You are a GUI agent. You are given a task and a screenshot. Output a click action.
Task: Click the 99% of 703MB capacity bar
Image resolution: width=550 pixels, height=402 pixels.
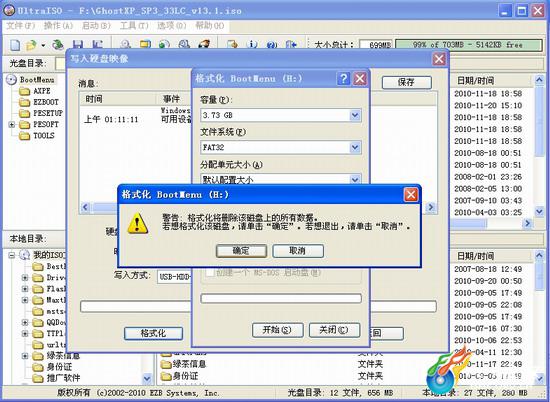coord(468,45)
